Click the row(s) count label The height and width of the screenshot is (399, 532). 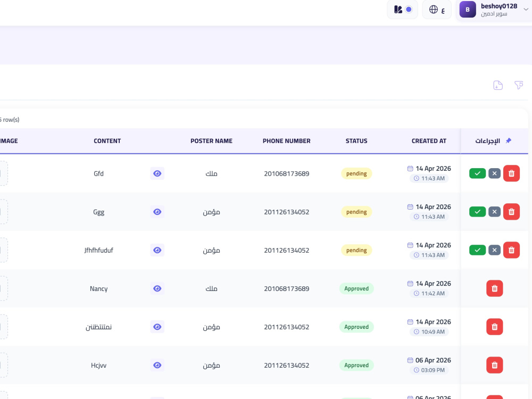pyautogui.click(x=10, y=120)
